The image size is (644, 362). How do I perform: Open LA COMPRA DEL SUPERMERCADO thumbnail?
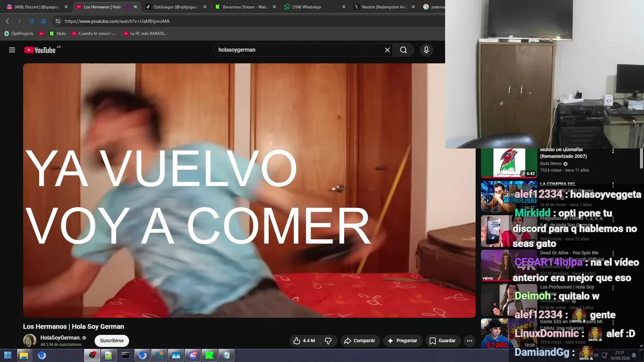pyautogui.click(x=509, y=197)
